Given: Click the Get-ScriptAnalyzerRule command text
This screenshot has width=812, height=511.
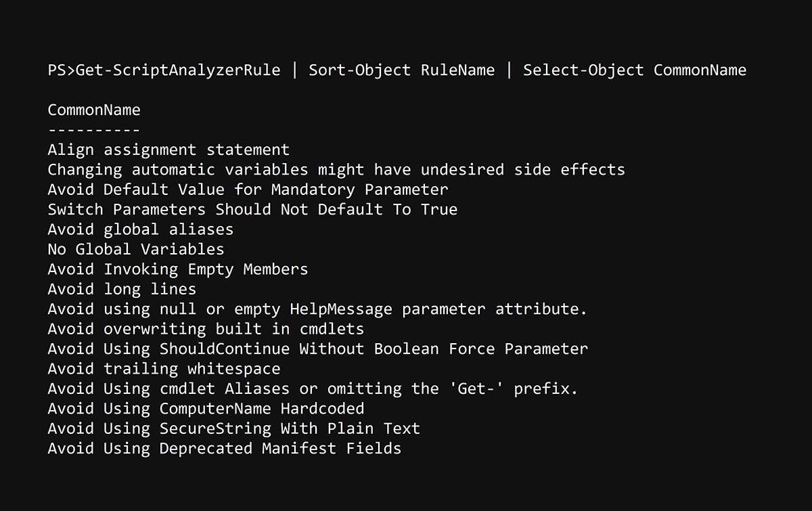Looking at the screenshot, I should coord(178,70).
